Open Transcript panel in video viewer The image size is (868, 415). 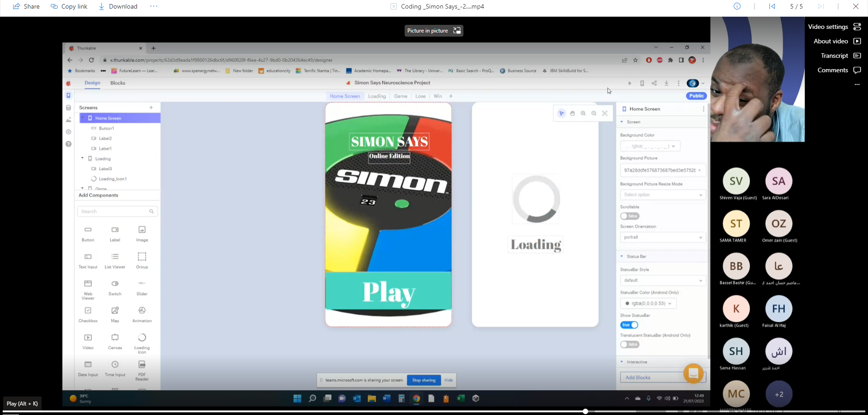840,56
